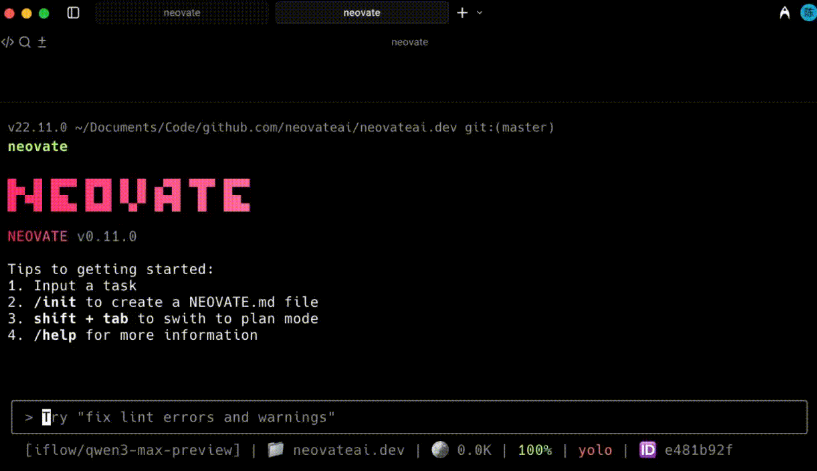Click the shift + tab tip line

(x=163, y=319)
